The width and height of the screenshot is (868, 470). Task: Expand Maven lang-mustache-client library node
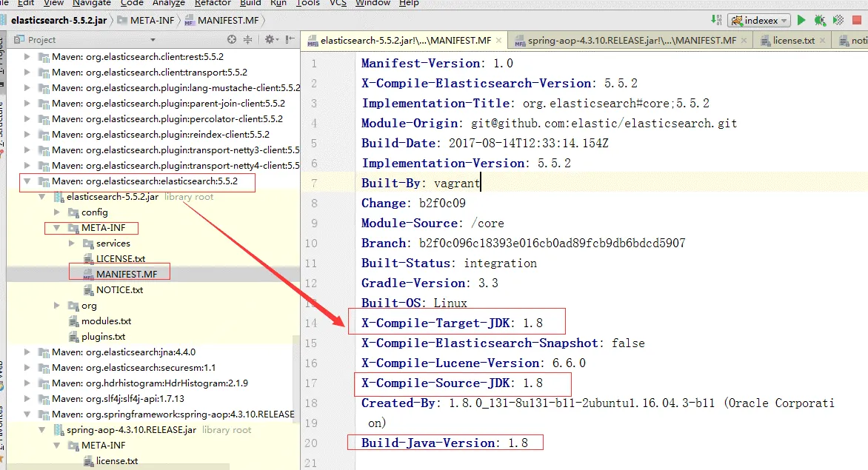coord(27,87)
